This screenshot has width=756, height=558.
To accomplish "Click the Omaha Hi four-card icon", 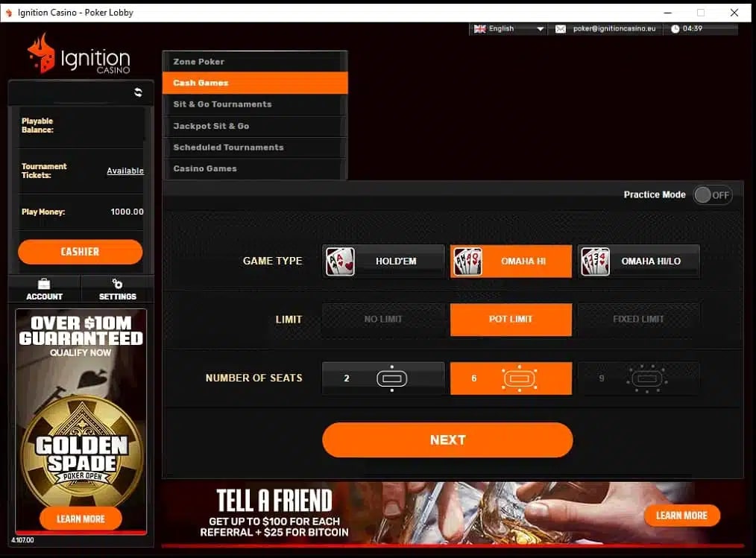I will (x=467, y=261).
